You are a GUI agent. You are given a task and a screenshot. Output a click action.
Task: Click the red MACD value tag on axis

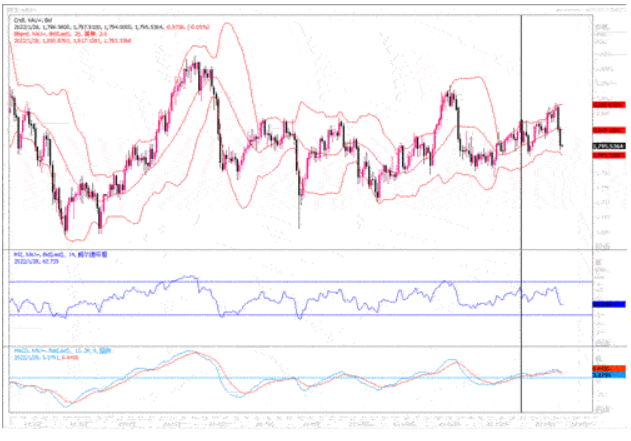[x=608, y=369]
